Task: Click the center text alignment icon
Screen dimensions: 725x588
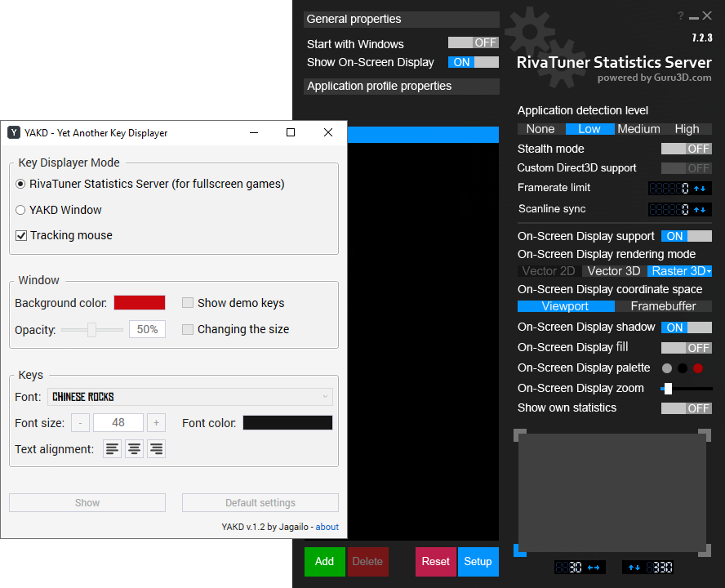Action: point(134,448)
